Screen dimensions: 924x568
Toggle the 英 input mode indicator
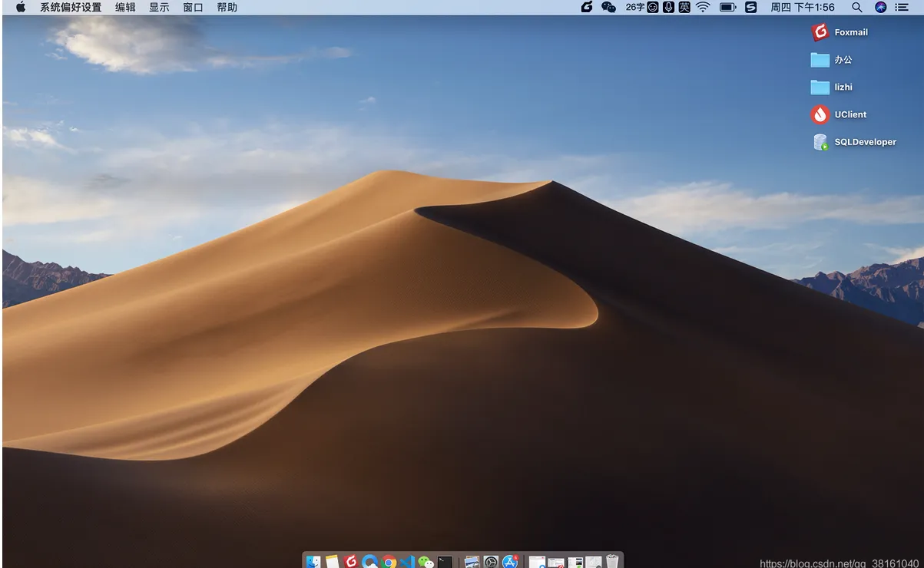click(684, 7)
